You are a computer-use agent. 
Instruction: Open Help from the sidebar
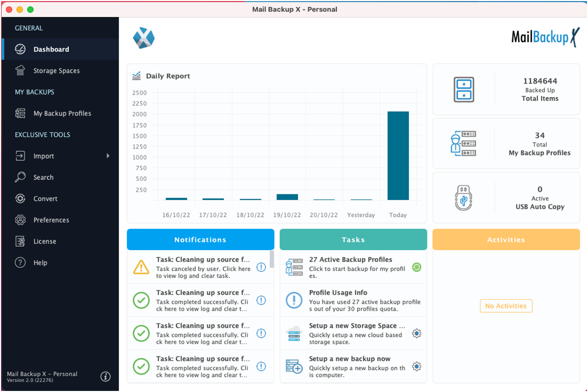click(60, 262)
